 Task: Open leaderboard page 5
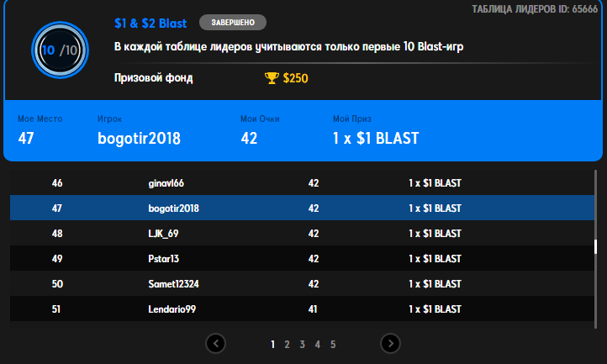pyautogui.click(x=333, y=345)
